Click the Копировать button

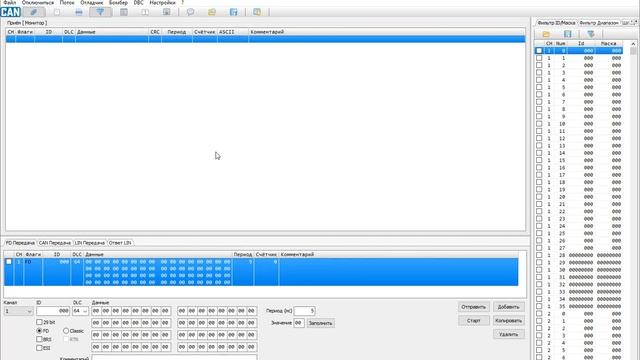tap(509, 320)
